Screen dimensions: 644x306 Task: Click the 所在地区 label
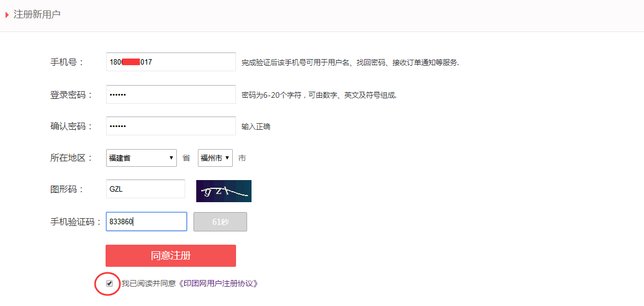(x=71, y=158)
